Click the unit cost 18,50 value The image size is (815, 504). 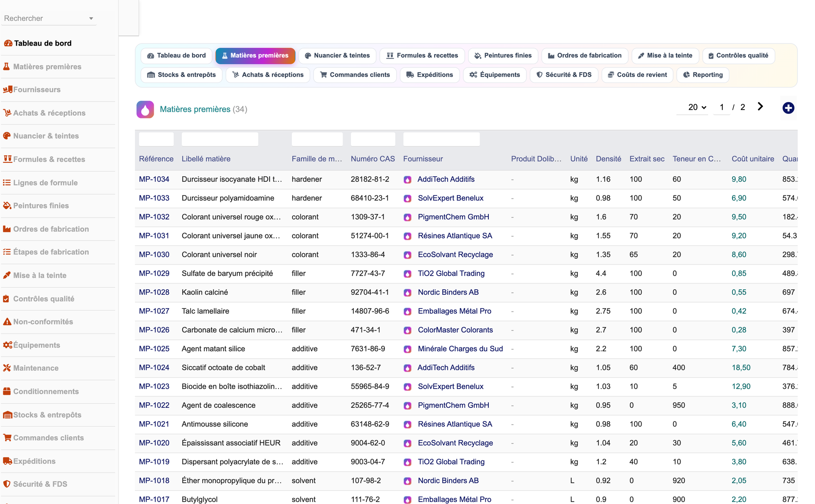[x=741, y=368]
